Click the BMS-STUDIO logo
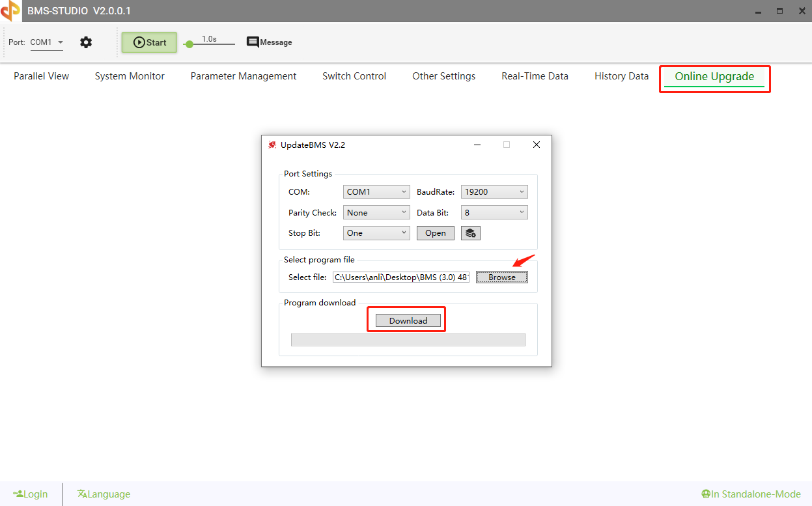 10,10
